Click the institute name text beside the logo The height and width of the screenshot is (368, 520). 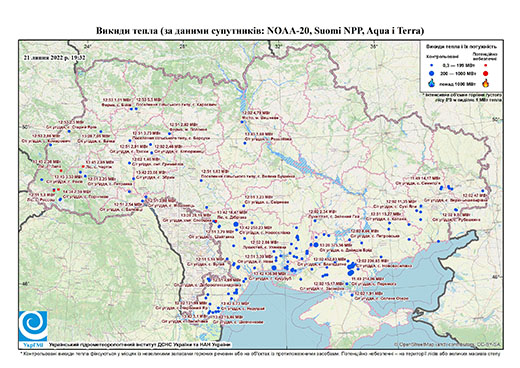pos(140,344)
